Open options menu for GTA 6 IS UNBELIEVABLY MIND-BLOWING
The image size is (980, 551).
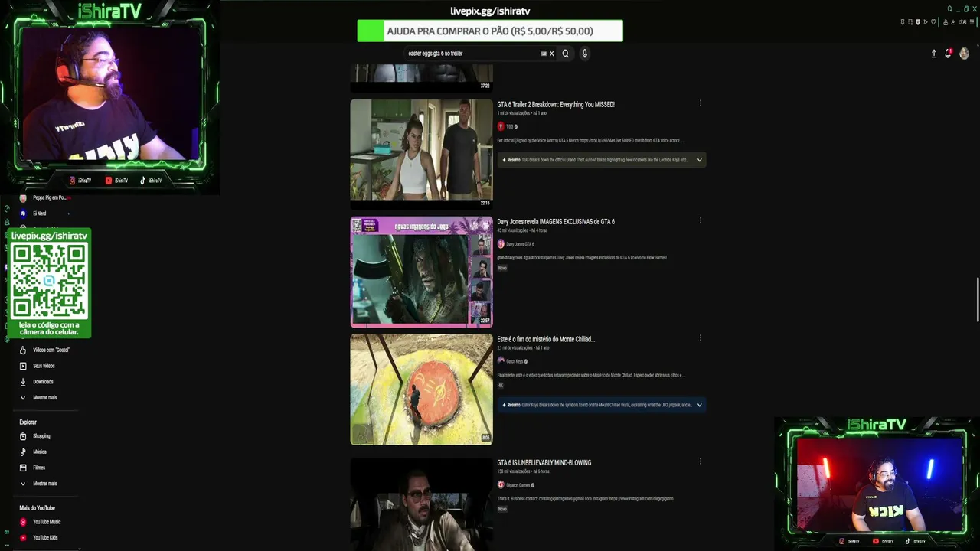(x=701, y=461)
